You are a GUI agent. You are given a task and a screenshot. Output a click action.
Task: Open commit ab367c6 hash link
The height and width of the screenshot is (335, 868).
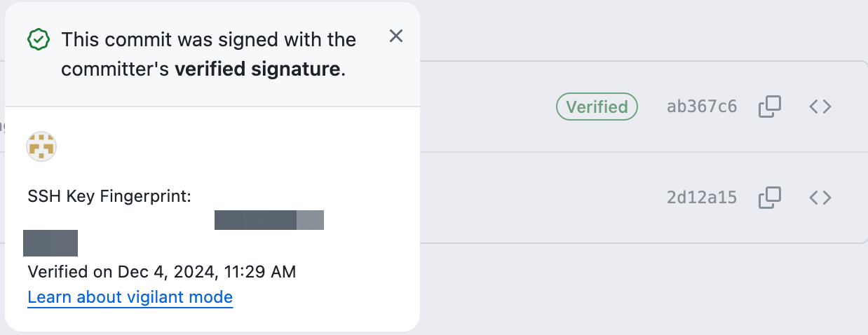coord(702,107)
